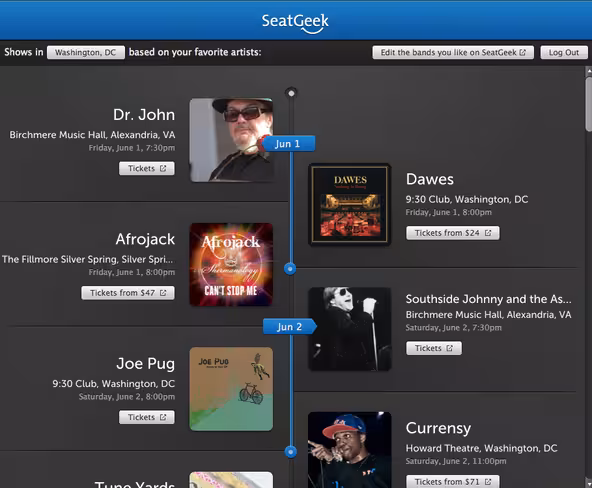The image size is (592, 488).
Task: Select the Dawes album cover thumbnail
Action: [x=350, y=205]
